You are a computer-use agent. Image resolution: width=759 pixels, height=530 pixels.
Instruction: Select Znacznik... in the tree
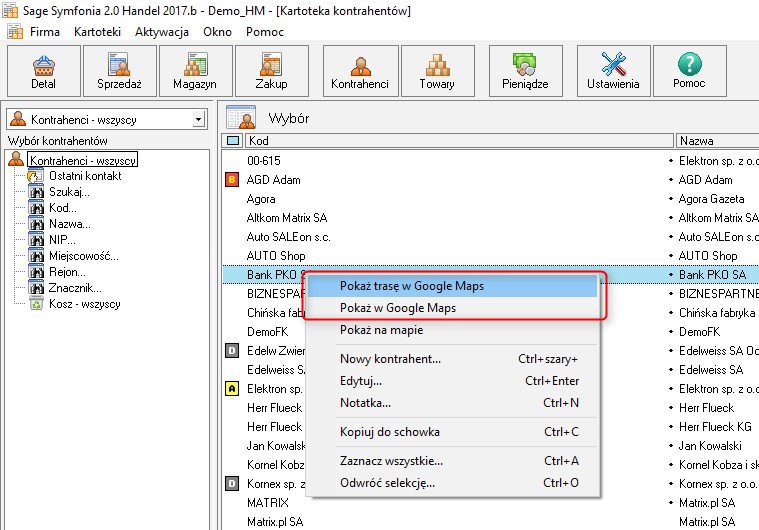pos(75,288)
